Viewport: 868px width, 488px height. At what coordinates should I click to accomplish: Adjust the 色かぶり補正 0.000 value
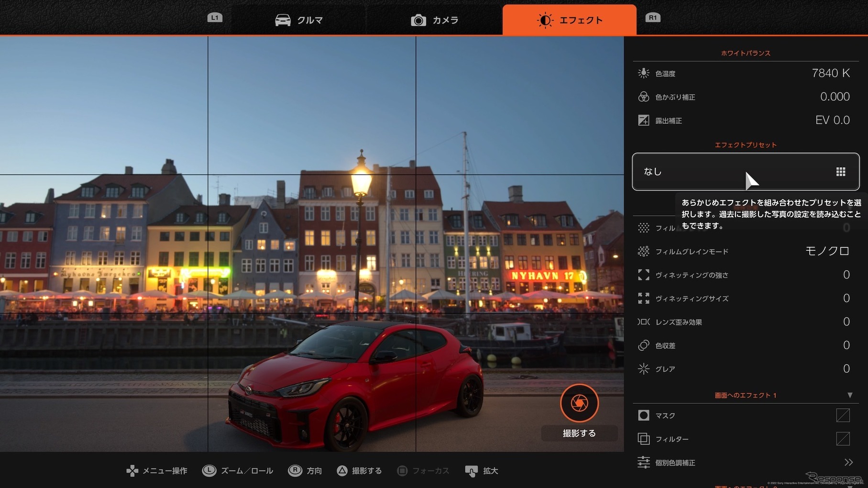click(835, 97)
